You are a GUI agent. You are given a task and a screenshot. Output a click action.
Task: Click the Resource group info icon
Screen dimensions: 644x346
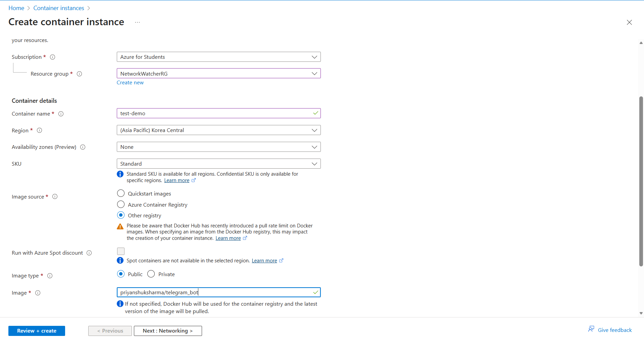[80, 74]
